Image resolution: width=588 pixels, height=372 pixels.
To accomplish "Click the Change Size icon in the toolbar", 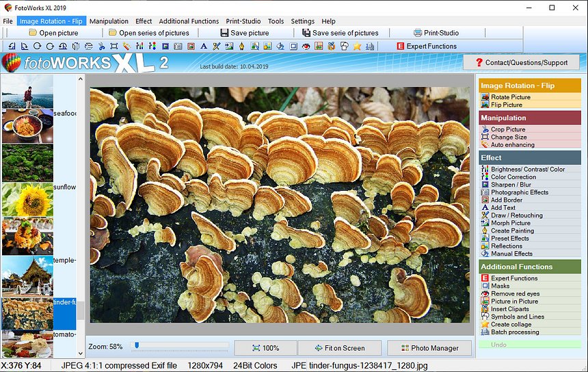I will pyautogui.click(x=114, y=46).
